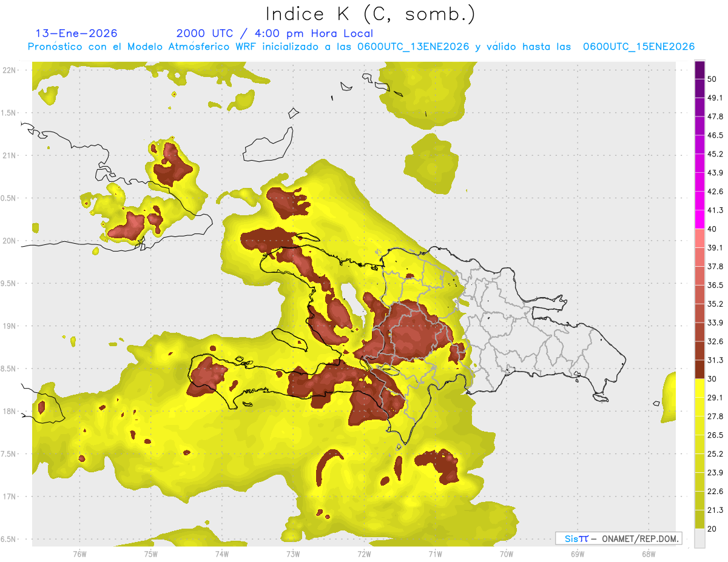Viewport: 728px width, 562px height.
Task: Click the validity stamp "0600UTC_15ENE2026"
Action: [x=639, y=47]
